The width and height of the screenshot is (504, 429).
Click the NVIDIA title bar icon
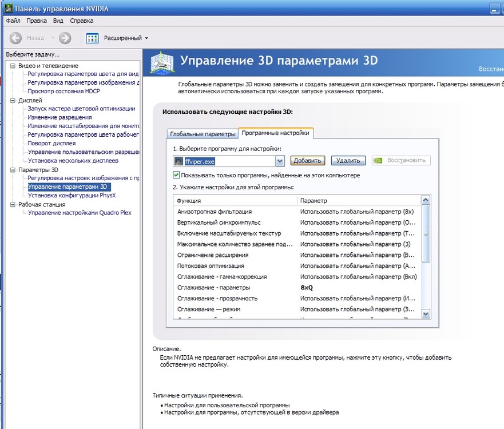[x=9, y=9]
